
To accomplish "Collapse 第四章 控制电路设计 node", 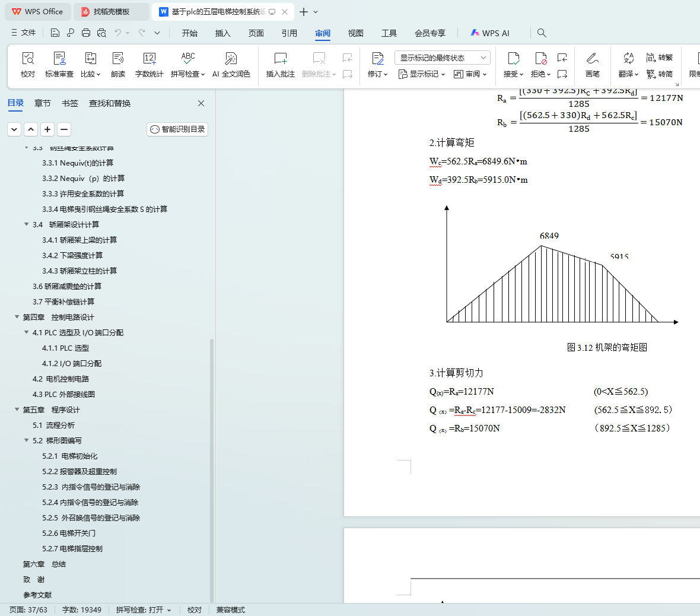I will click(17, 317).
